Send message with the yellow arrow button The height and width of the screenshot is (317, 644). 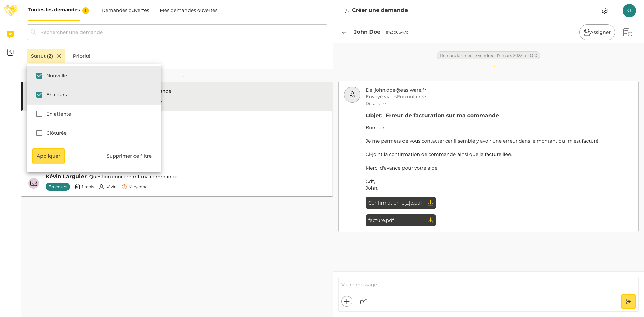(628, 301)
